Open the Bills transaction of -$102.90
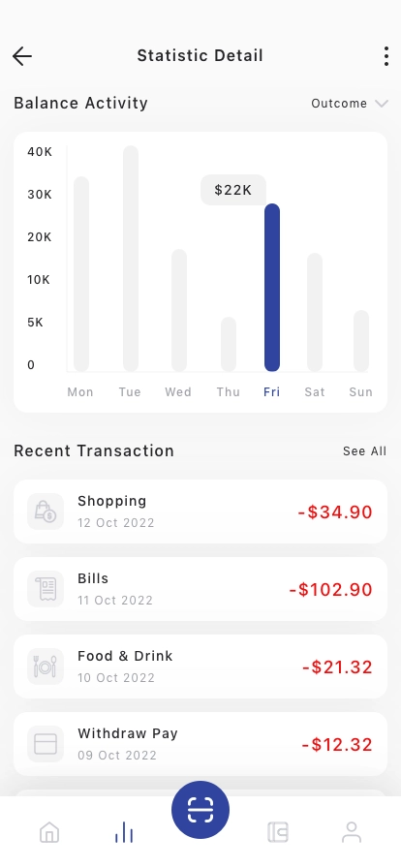This screenshot has width=401, height=868. (x=200, y=589)
